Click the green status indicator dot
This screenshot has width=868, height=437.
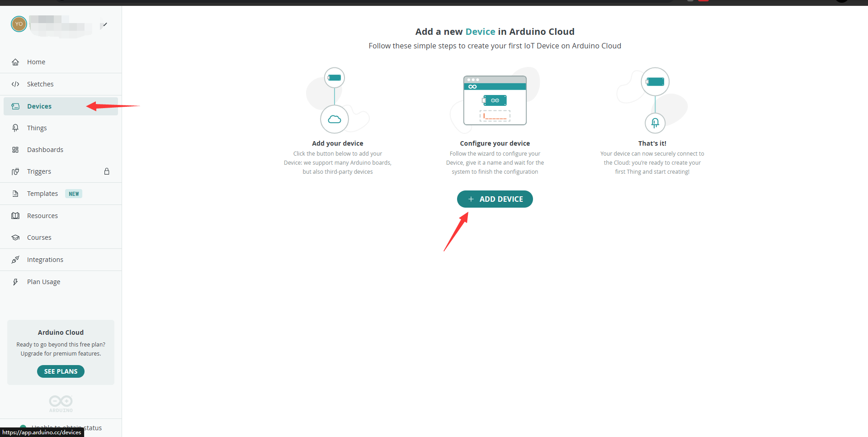[23, 427]
